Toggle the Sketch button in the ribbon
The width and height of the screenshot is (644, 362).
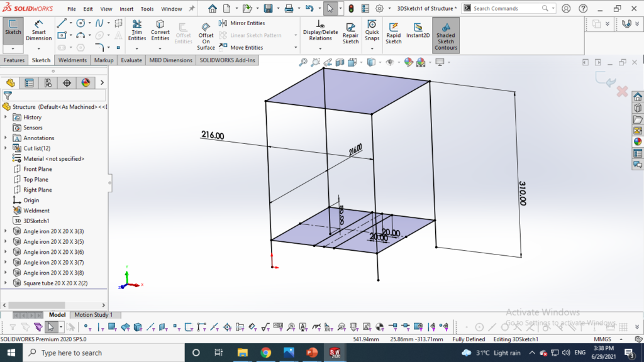tap(13, 30)
